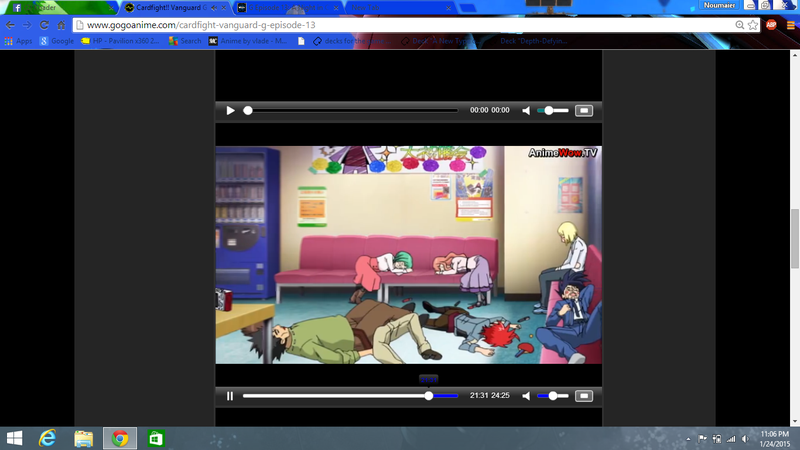Click the page vertical scrollbar thumb

point(795,238)
